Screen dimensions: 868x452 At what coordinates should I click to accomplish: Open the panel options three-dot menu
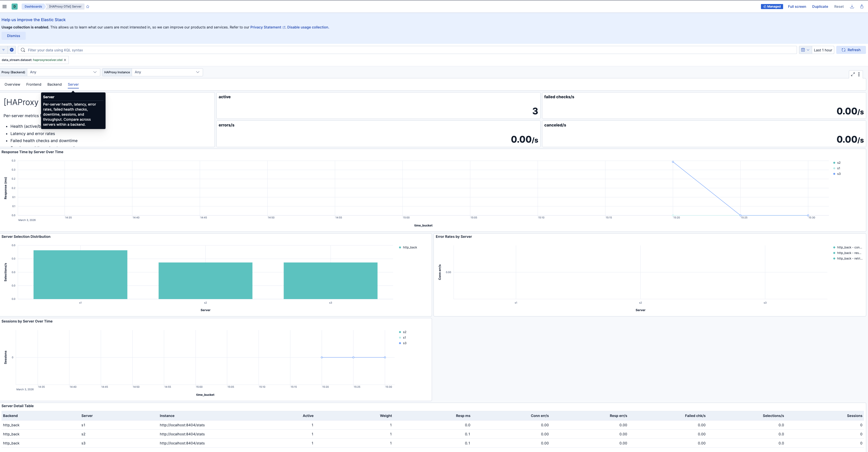click(x=859, y=74)
